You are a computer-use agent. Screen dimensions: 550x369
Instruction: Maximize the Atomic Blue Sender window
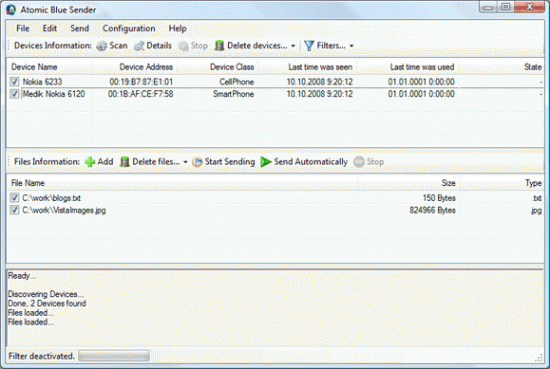point(505,7)
